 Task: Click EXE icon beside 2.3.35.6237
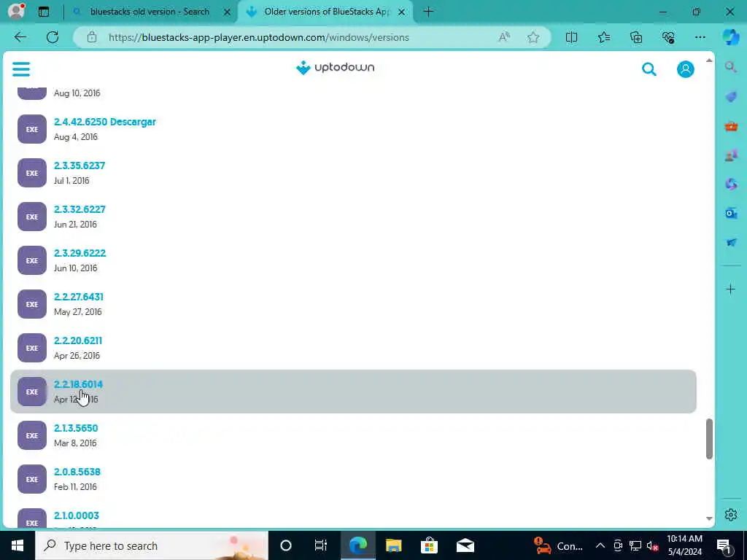pos(32,173)
